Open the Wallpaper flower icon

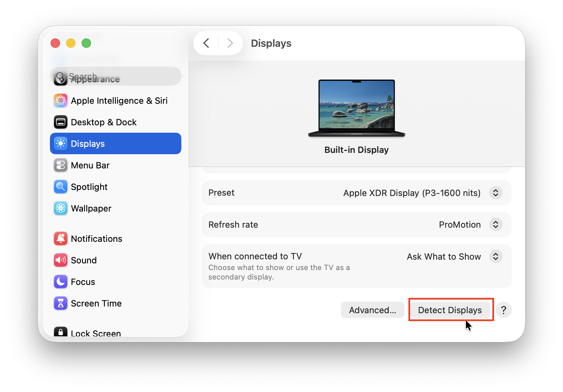(x=61, y=208)
